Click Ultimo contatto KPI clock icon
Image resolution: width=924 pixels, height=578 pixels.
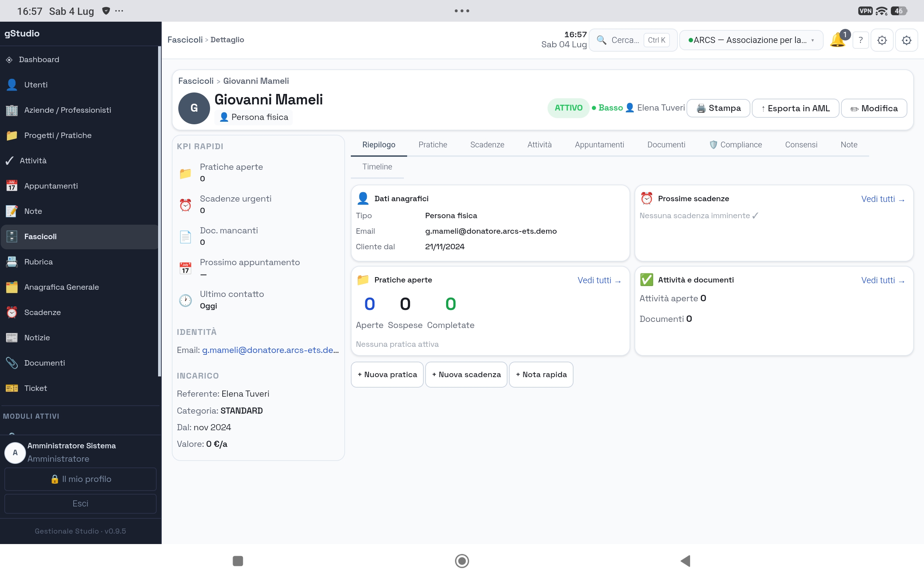point(186,301)
